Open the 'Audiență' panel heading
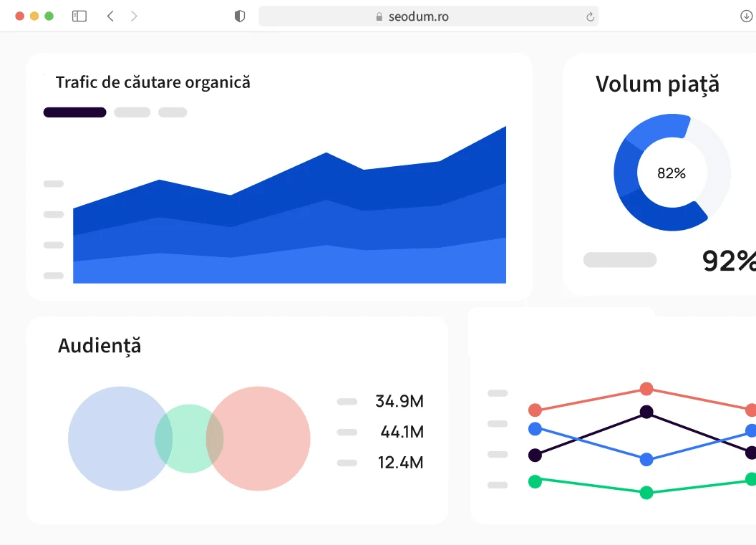Image resolution: width=756 pixels, height=545 pixels. pyautogui.click(x=100, y=345)
